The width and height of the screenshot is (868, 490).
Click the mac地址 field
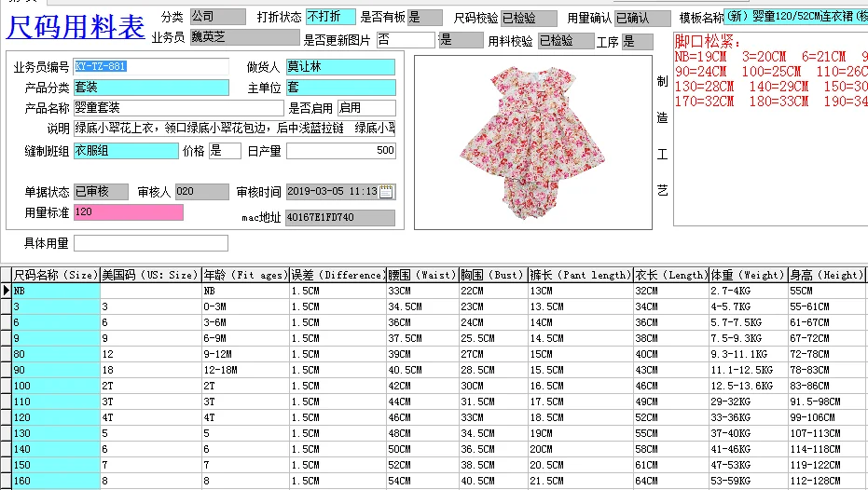340,218
